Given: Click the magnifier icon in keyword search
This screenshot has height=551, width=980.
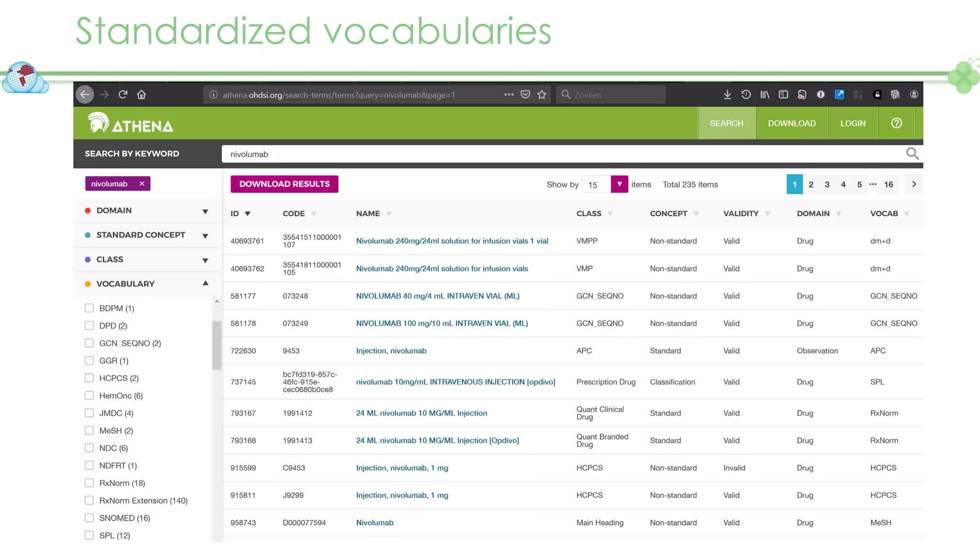Looking at the screenshot, I should 912,154.
